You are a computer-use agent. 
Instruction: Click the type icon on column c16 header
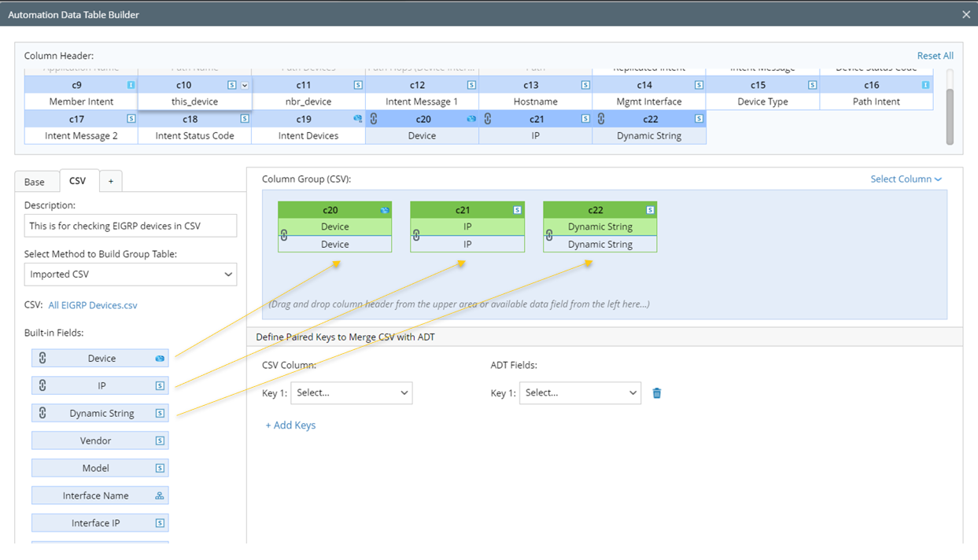[x=925, y=85]
